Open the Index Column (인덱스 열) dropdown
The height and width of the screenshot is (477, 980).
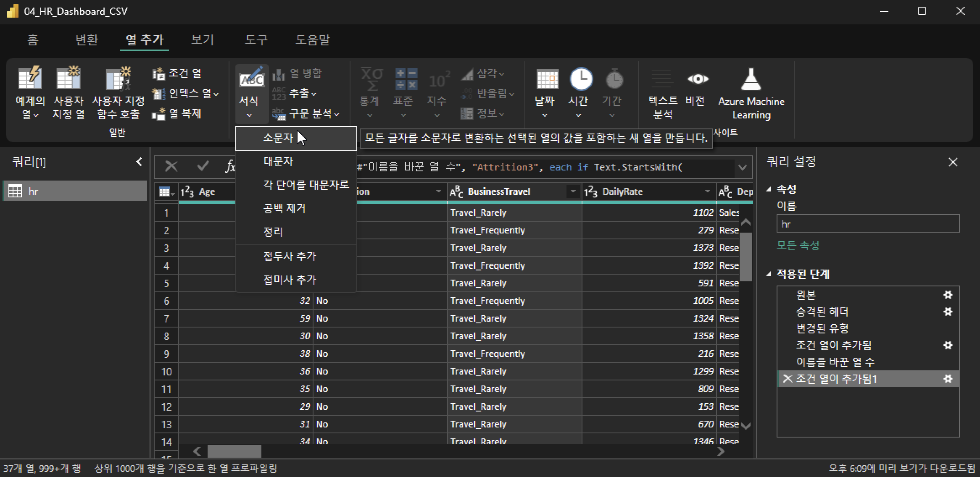tap(216, 94)
